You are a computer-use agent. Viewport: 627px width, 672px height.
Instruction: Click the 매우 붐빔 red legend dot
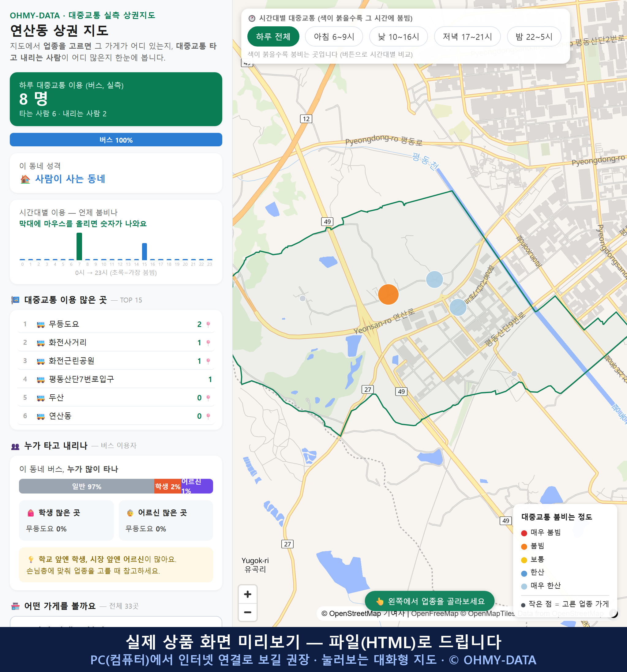click(x=524, y=533)
